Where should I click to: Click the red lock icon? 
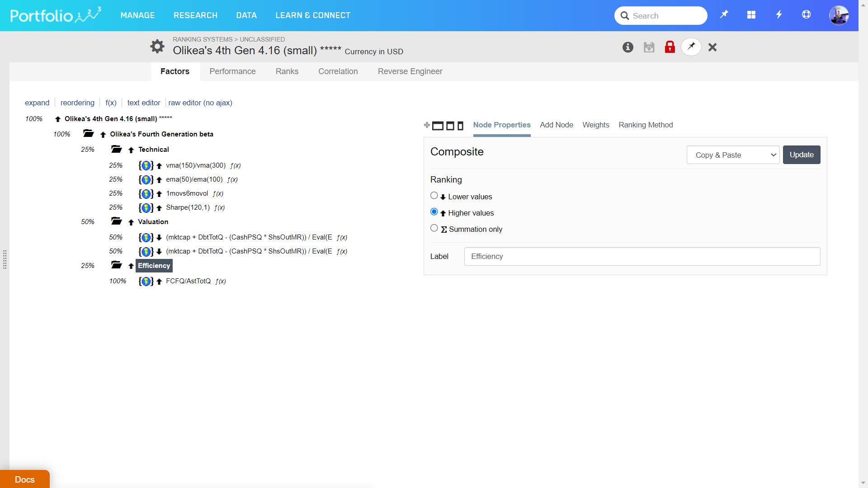click(670, 47)
